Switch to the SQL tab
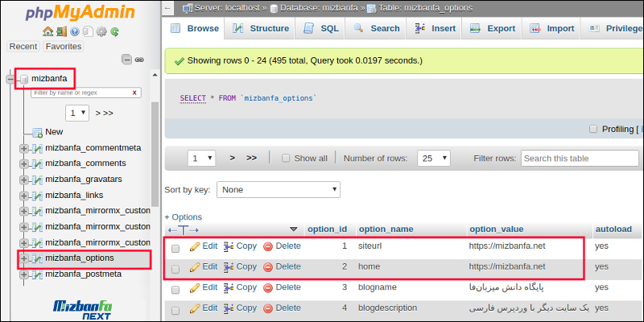Screen dimensions: 644x322 tap(320, 28)
